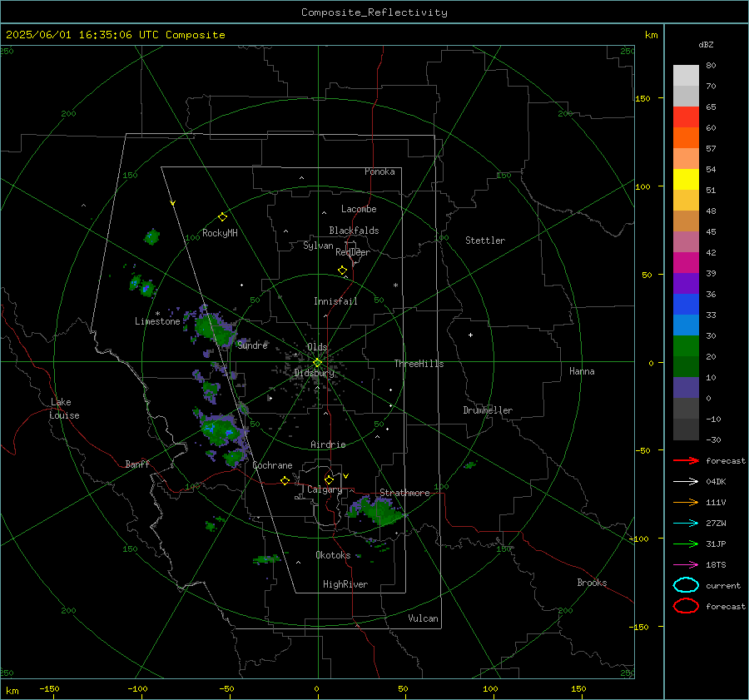Click the radar center diamond near Olds
Viewport: 749px width, 700px height.
(317, 362)
